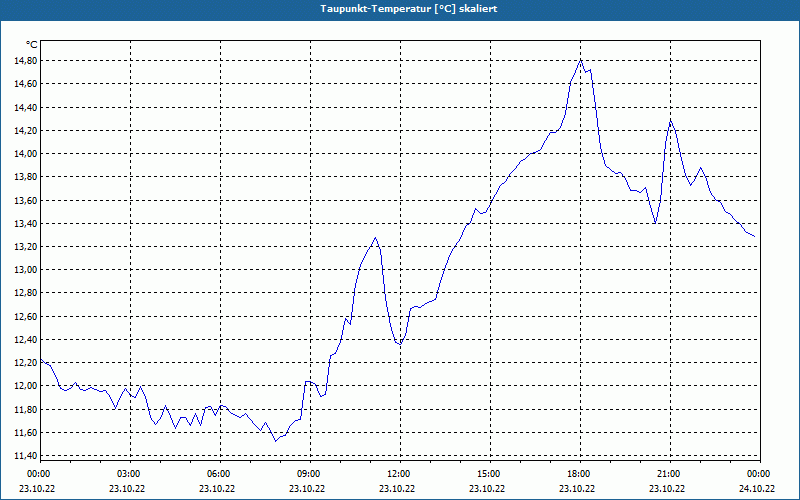Screen dimensions: 800x500
Task: Select the 21:00 time axis label
Action: (x=670, y=474)
